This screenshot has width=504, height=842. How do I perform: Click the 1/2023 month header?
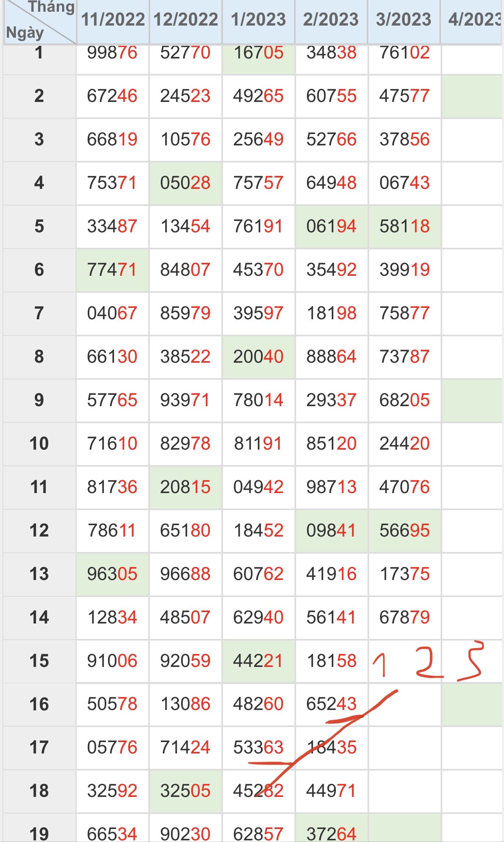click(258, 19)
